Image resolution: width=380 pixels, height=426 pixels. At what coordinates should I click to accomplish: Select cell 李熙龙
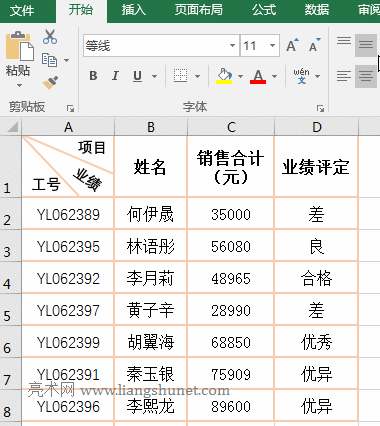[151, 406]
